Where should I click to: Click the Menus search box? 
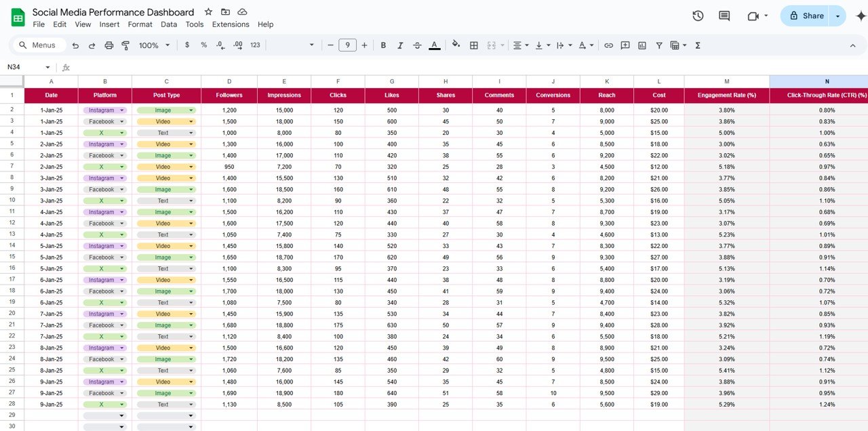39,45
